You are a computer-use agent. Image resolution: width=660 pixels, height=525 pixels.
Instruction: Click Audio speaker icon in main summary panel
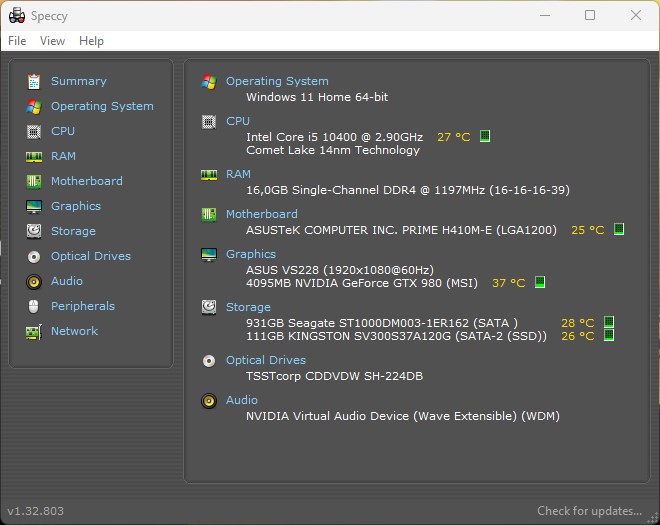209,401
